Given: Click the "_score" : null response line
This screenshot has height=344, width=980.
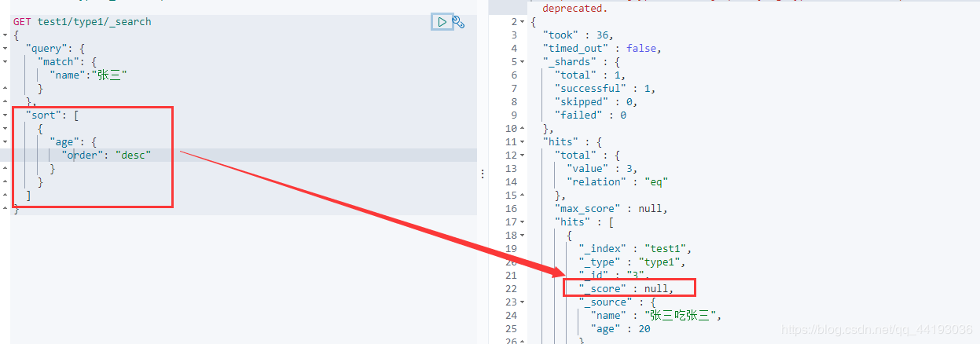Looking at the screenshot, I should point(626,289).
